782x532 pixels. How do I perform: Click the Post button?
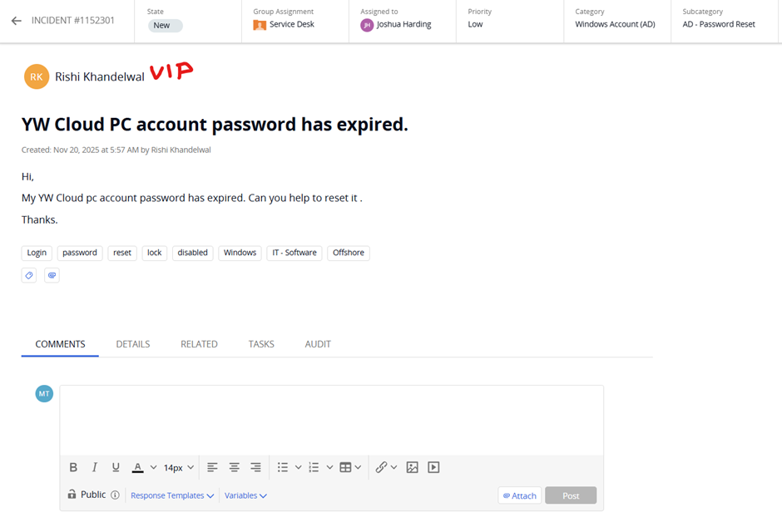[x=571, y=495]
